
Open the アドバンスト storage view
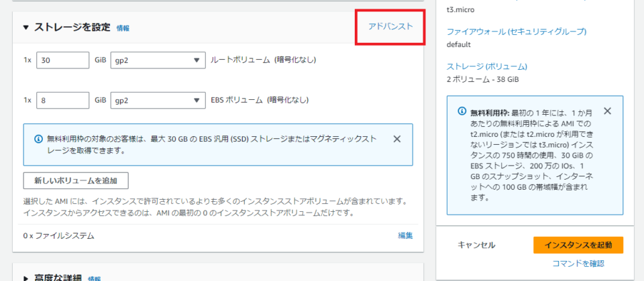pos(390,26)
